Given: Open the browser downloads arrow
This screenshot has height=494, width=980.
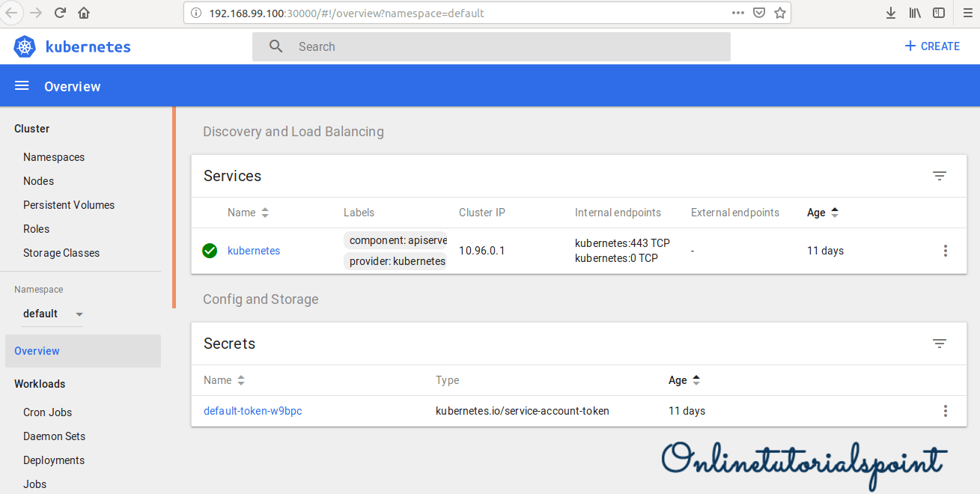Looking at the screenshot, I should 891,13.
